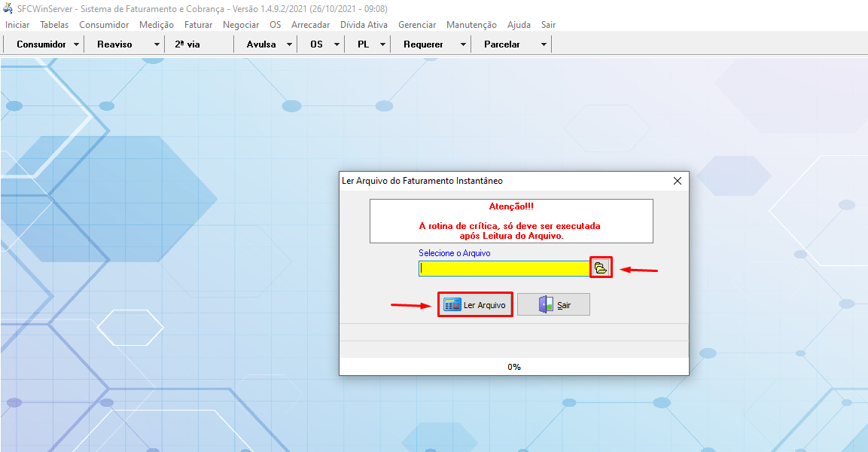Close the Ler Arquivo do Faturamento dialog
Screen dimensions: 868x452
pyautogui.click(x=677, y=181)
